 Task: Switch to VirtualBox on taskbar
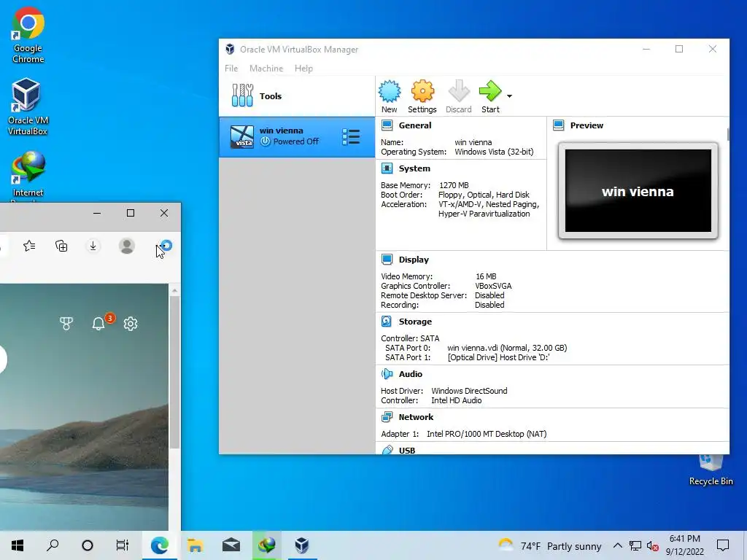301,545
